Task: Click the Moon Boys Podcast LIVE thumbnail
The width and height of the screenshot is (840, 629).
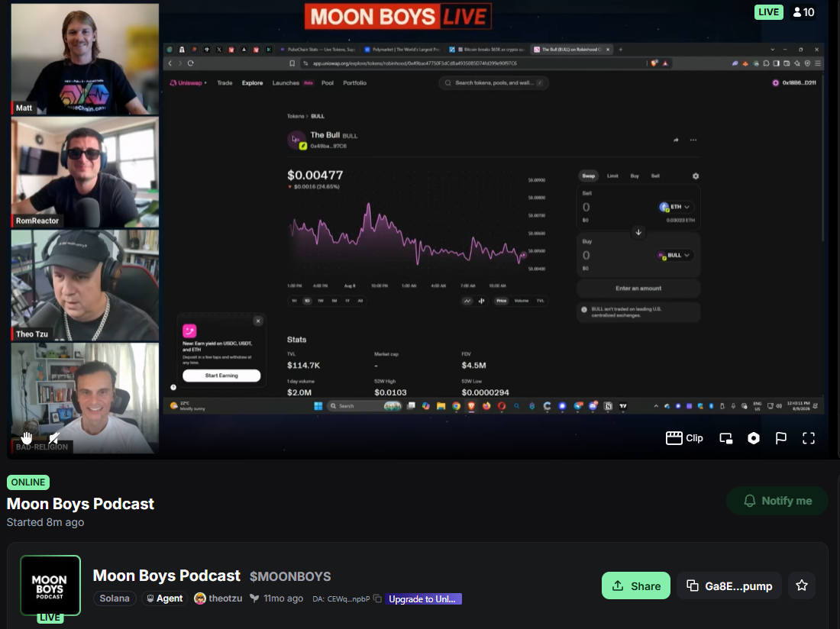Action: click(50, 585)
